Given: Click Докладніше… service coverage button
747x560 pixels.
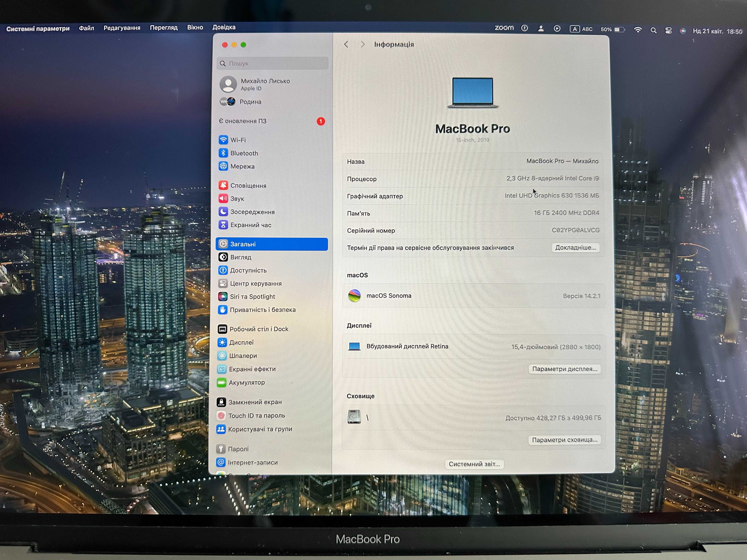Looking at the screenshot, I should [576, 247].
